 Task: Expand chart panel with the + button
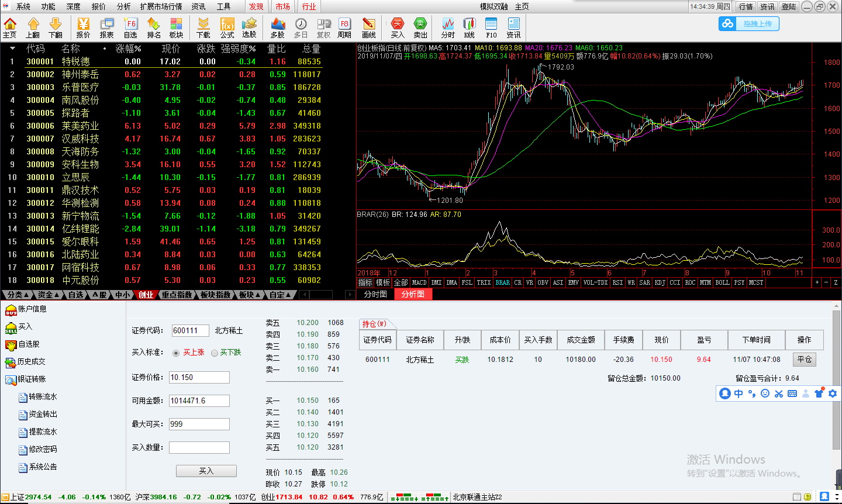click(x=817, y=282)
